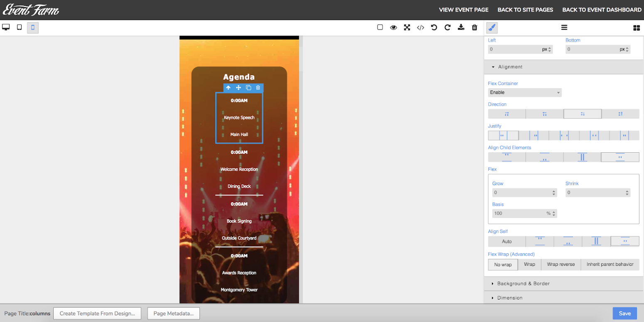Click the Shrink value stepper

tap(627, 193)
